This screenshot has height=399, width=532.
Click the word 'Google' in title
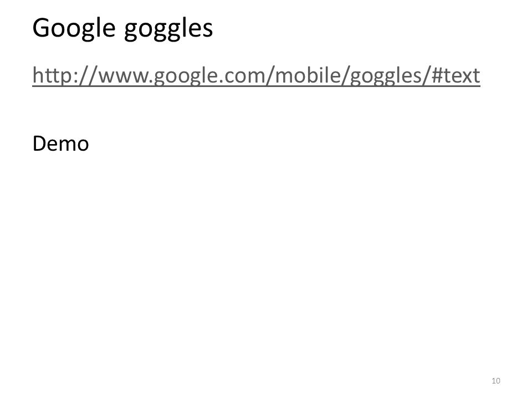[74, 29]
